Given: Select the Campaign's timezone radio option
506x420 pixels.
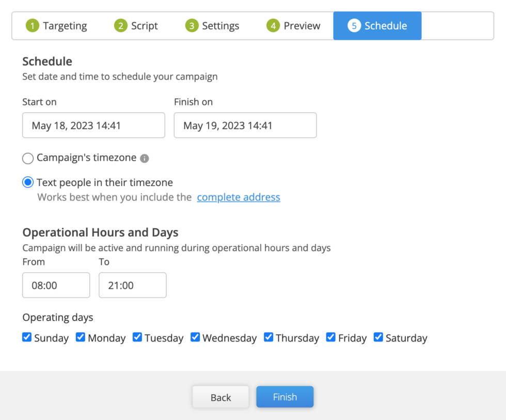Looking at the screenshot, I should [28, 159].
